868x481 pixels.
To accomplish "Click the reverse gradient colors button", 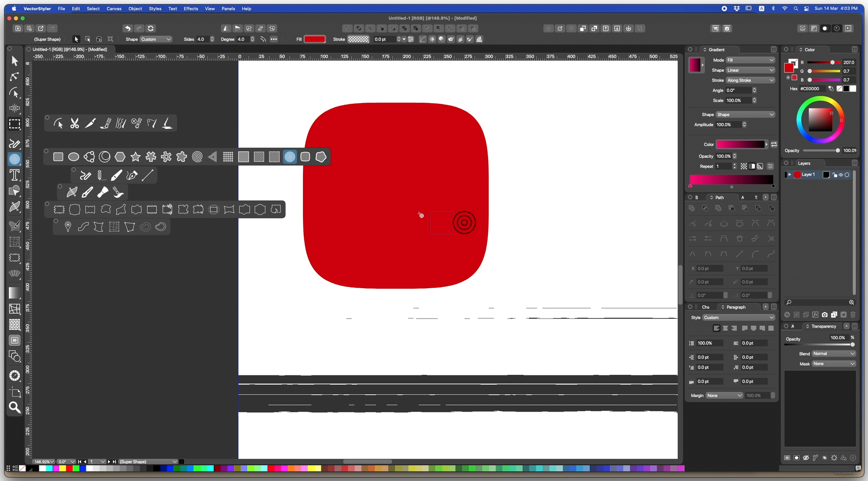I will [x=774, y=145].
